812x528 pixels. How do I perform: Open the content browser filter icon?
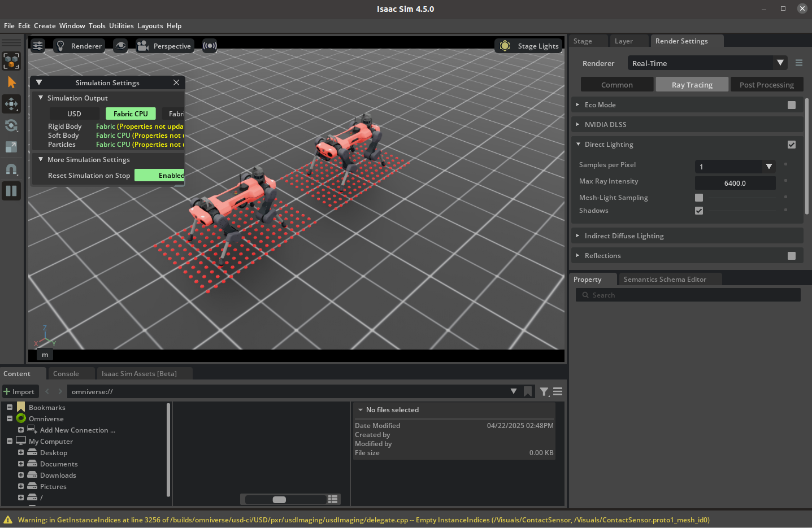(544, 391)
